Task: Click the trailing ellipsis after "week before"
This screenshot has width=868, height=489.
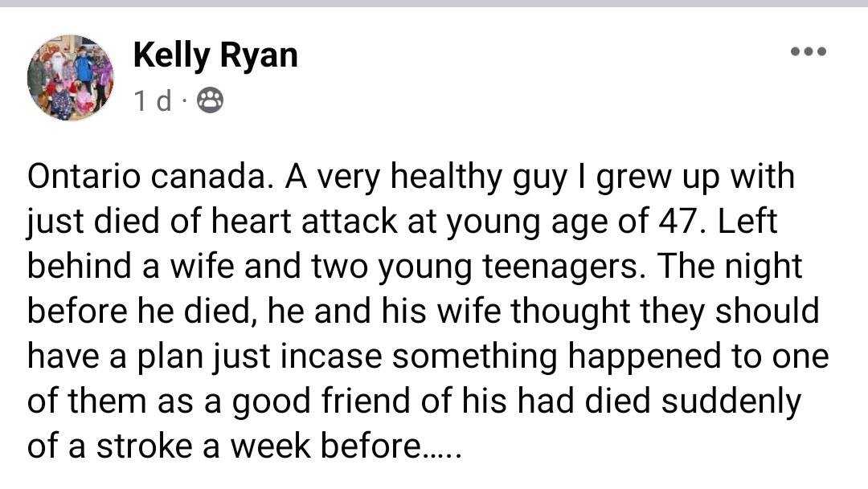Action: 441,446
